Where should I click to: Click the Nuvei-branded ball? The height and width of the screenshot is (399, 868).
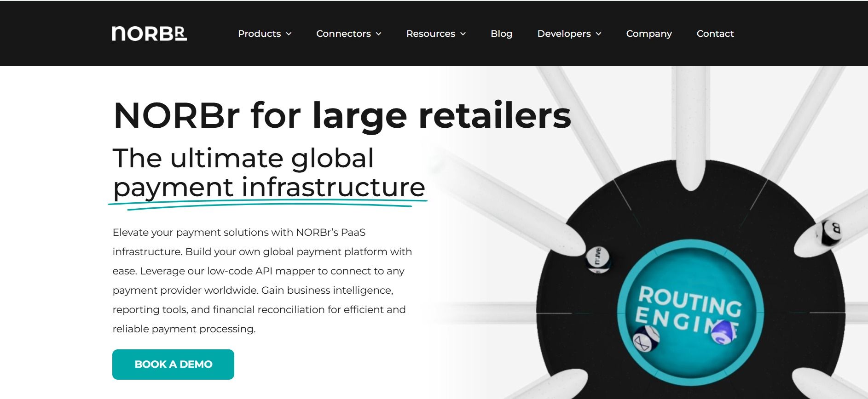pyautogui.click(x=598, y=260)
